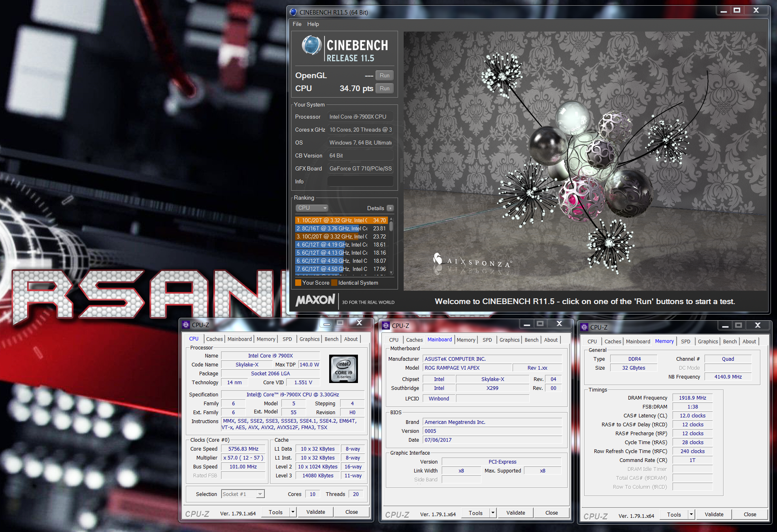Viewport: 777px width, 532px height.
Task: Click Core Speed value 5756.83 MHz
Action: (x=243, y=449)
